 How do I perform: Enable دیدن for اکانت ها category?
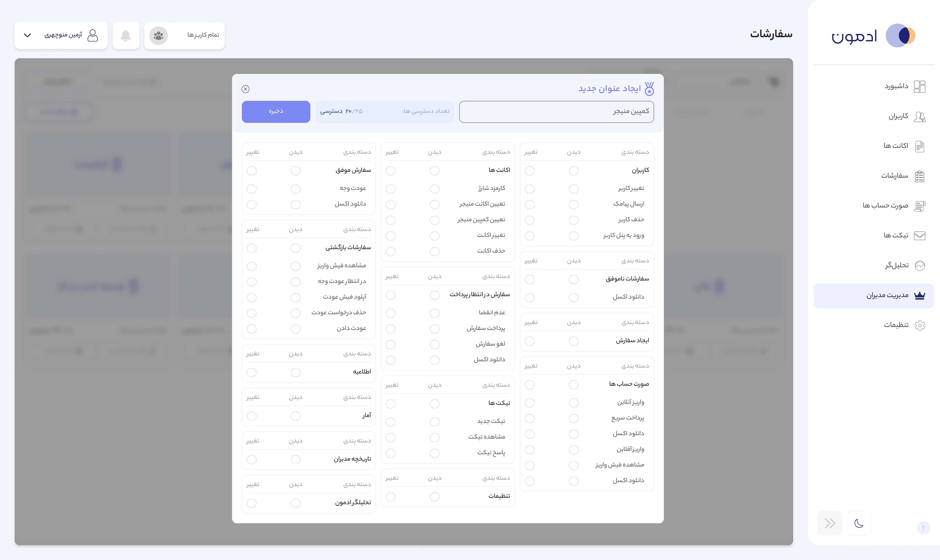(434, 171)
